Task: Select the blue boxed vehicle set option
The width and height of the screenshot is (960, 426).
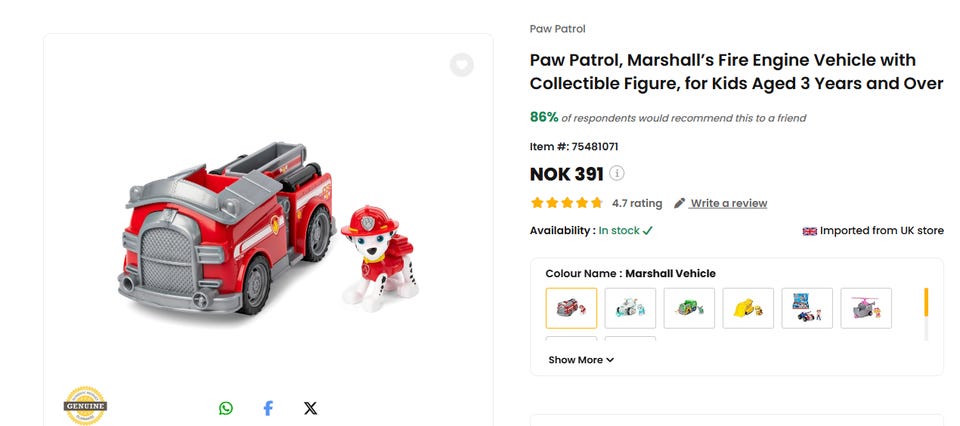Action: 807,308
